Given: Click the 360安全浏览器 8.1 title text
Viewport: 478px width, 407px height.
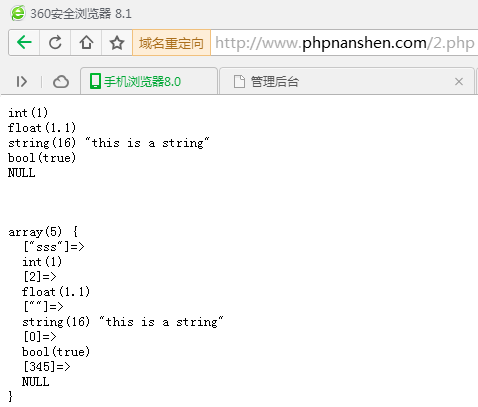Looking at the screenshot, I should point(81,14).
